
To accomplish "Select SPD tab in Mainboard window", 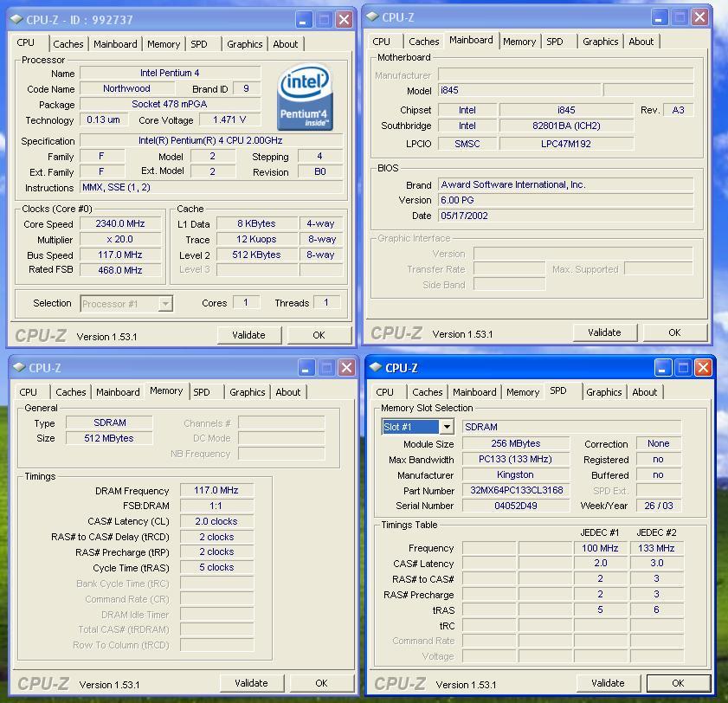I will click(555, 42).
